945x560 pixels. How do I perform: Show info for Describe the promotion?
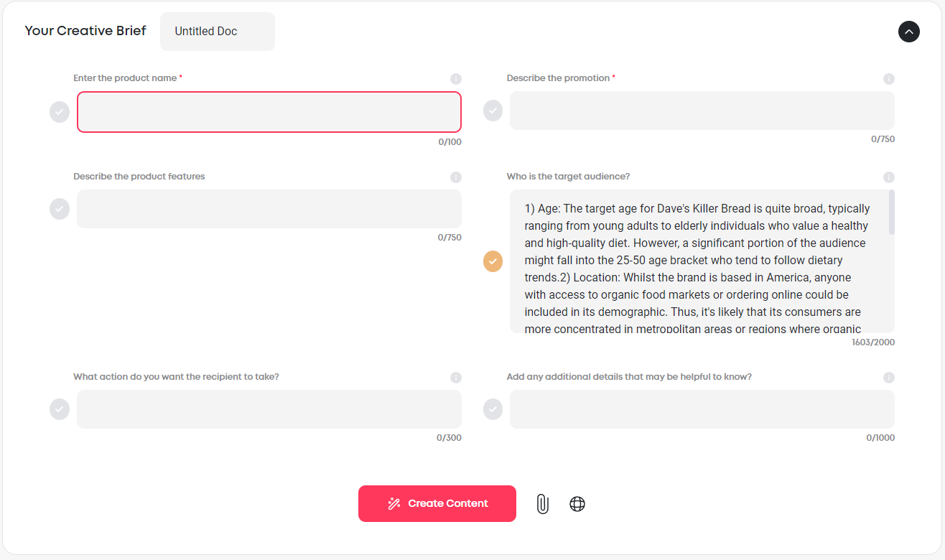(889, 79)
